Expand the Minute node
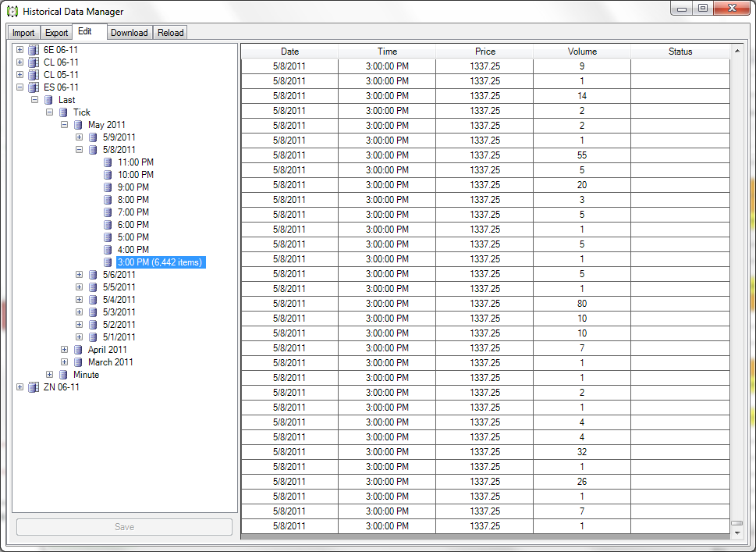The image size is (756, 552). point(50,375)
